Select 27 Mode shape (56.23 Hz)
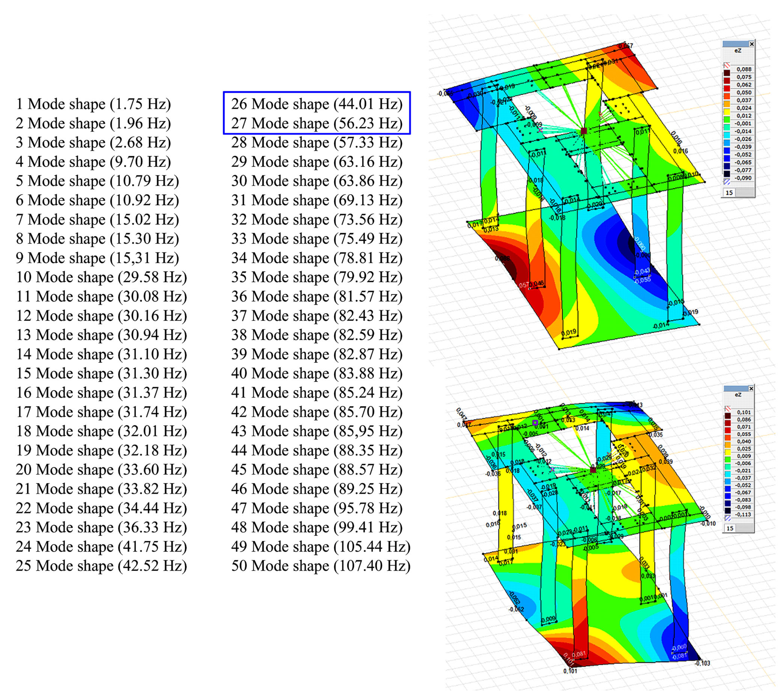The image size is (784, 699). click(x=316, y=123)
